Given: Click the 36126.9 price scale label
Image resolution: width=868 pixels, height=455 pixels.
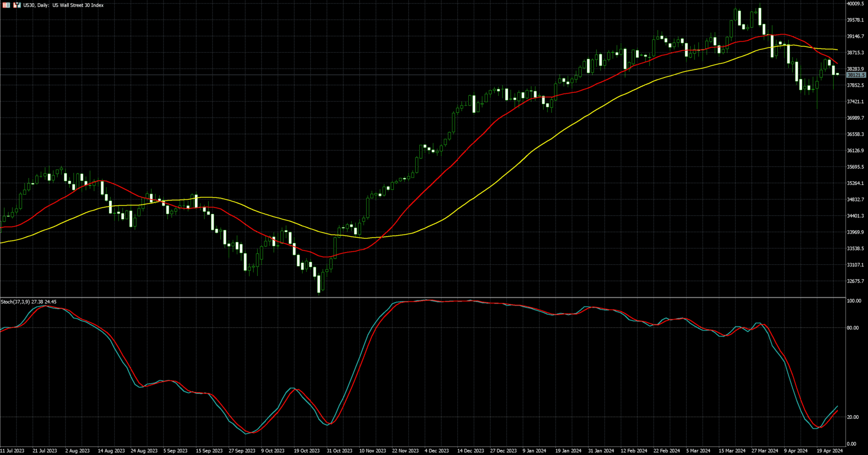Looking at the screenshot, I should [x=855, y=150].
